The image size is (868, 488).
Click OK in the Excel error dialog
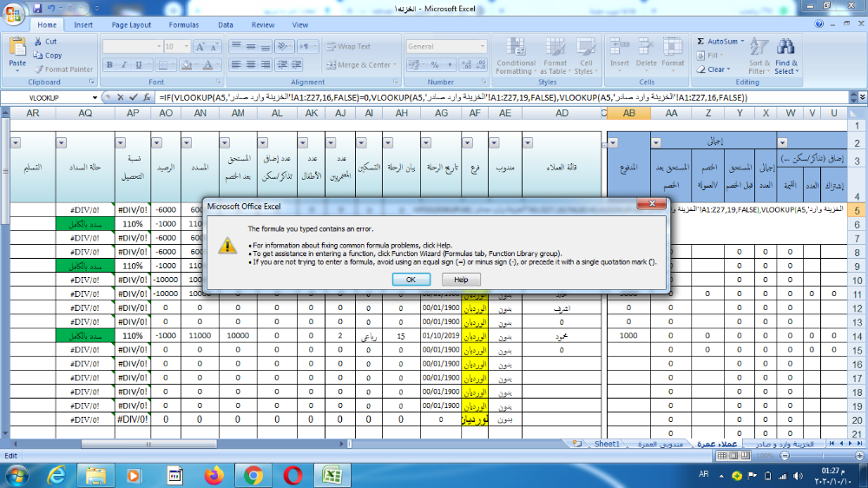[x=411, y=280]
